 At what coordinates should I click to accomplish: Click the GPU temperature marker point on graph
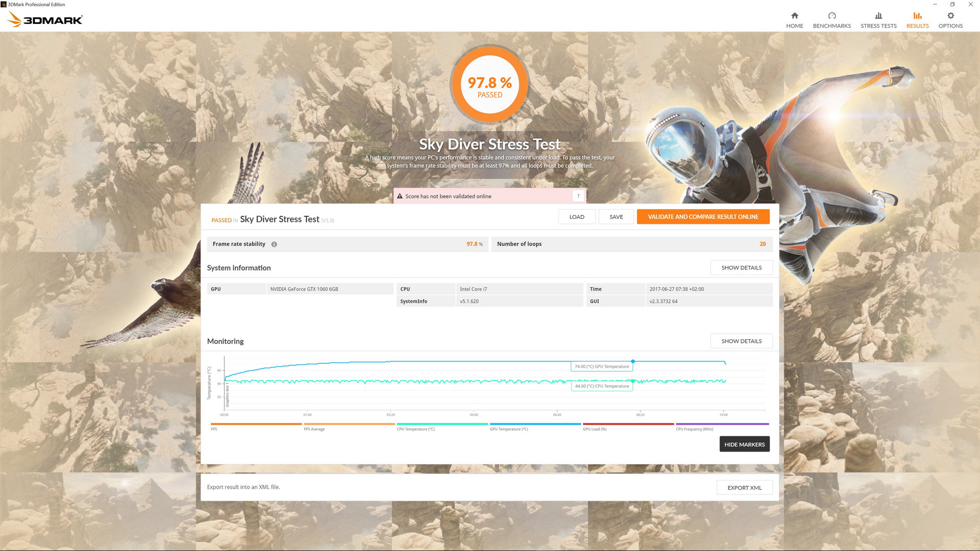click(x=632, y=361)
